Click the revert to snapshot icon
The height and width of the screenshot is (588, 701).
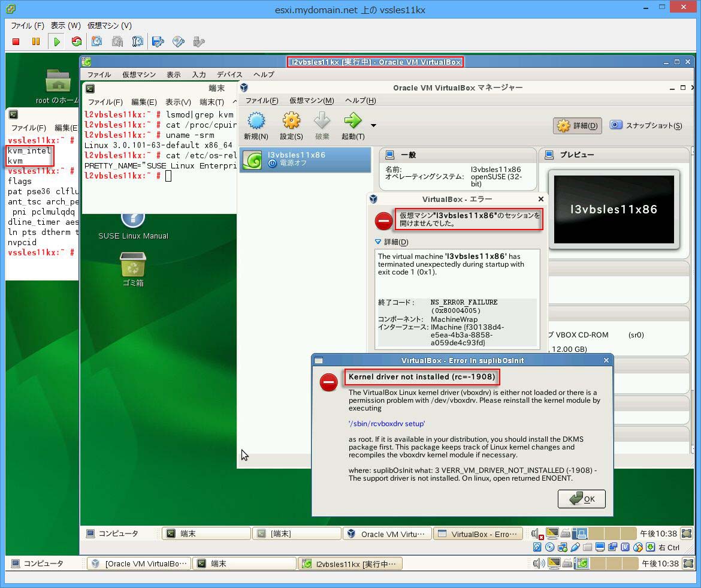(x=117, y=41)
